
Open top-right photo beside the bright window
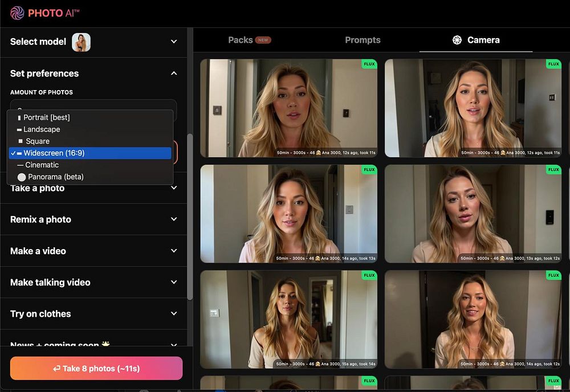click(x=473, y=108)
